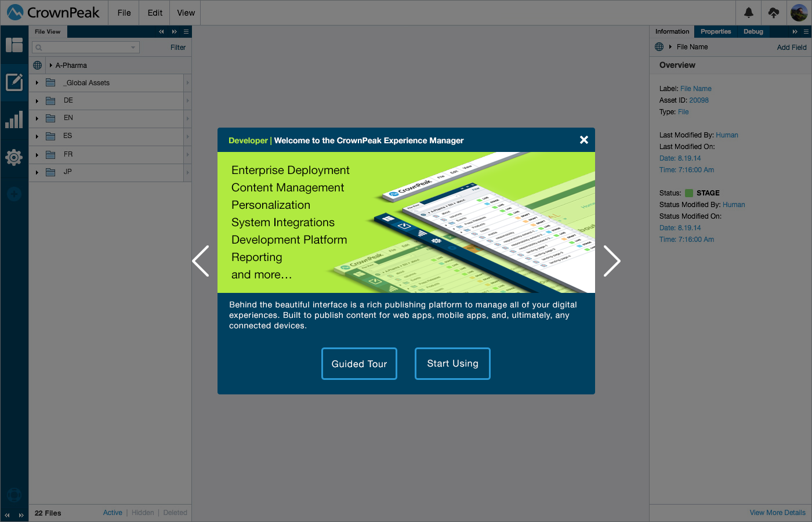Click the Label value File Name
This screenshot has width=812, height=522.
click(695, 89)
